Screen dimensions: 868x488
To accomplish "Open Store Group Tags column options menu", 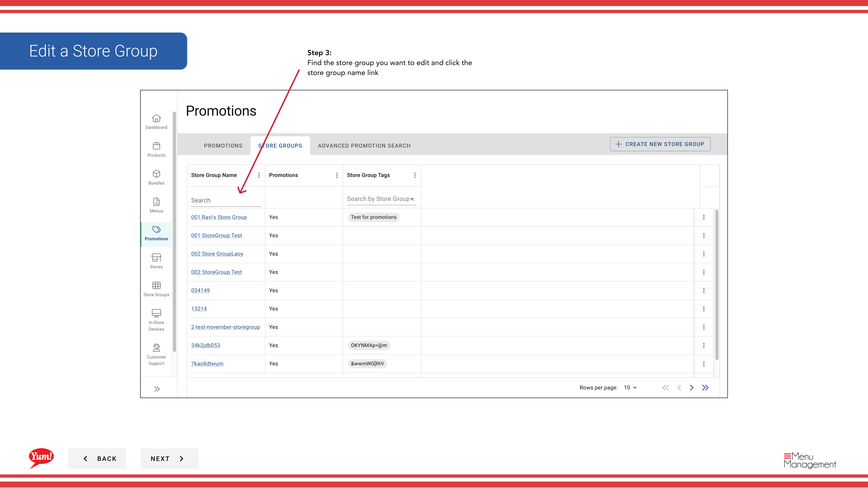I will coord(415,175).
